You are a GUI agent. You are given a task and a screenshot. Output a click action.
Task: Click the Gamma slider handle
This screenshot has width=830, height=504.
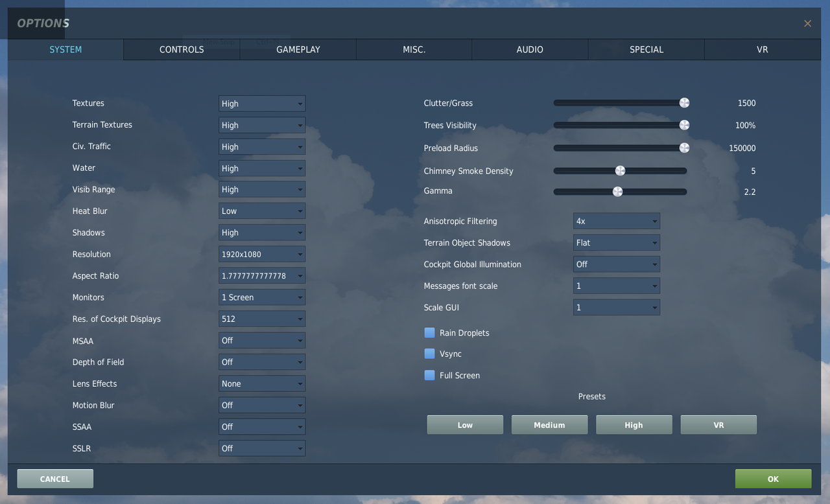point(617,191)
